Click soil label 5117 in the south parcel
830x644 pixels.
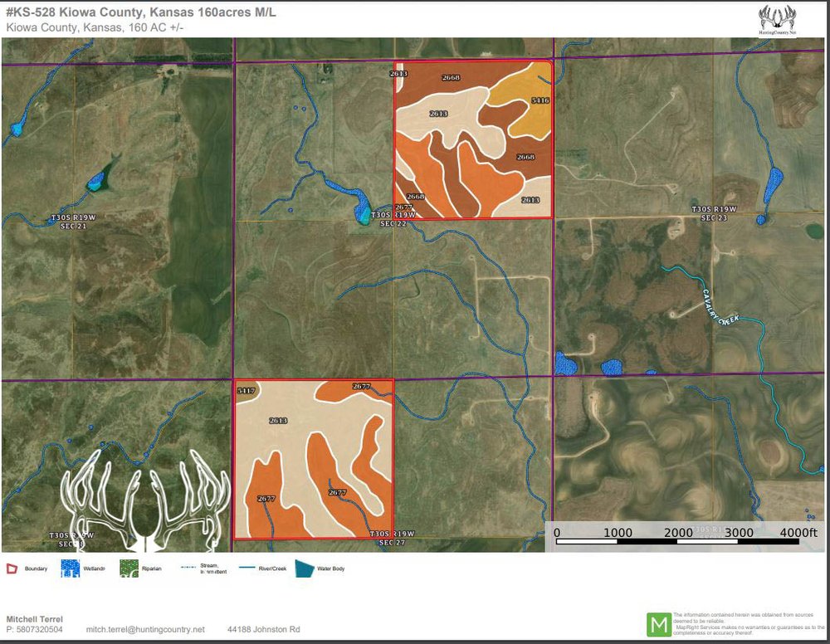click(246, 390)
